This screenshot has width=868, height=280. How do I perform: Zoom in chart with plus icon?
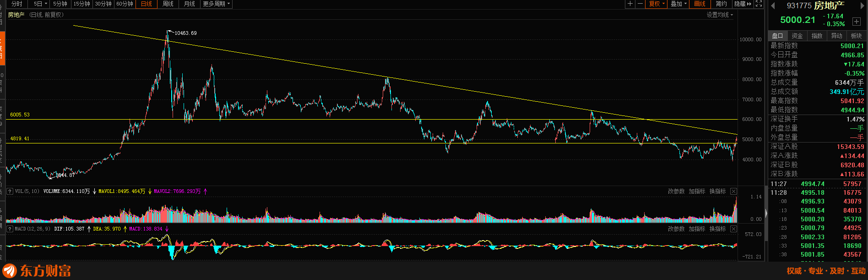(630, 4)
